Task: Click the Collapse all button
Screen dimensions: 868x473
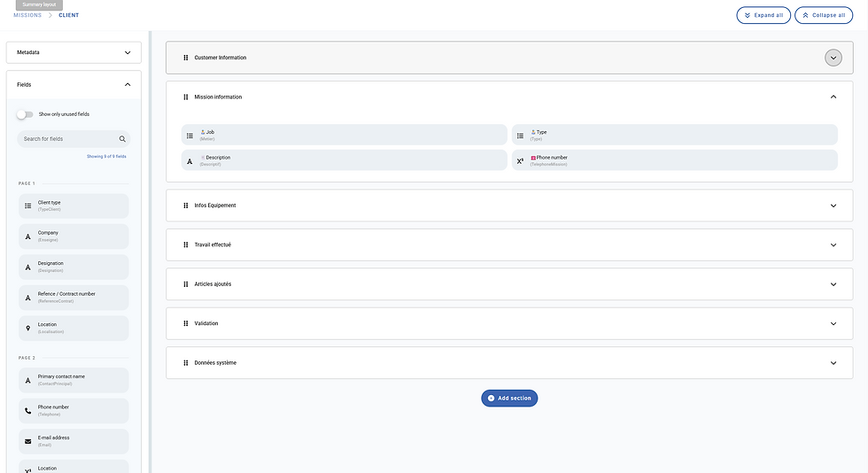Action: click(824, 16)
